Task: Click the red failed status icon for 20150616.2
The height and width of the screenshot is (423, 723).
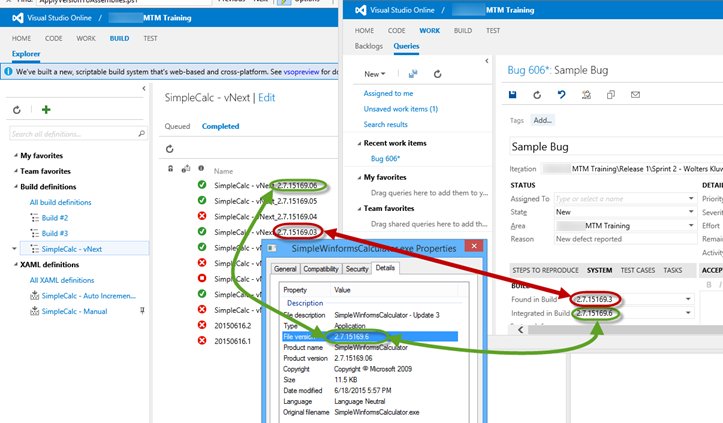Action: (x=202, y=325)
